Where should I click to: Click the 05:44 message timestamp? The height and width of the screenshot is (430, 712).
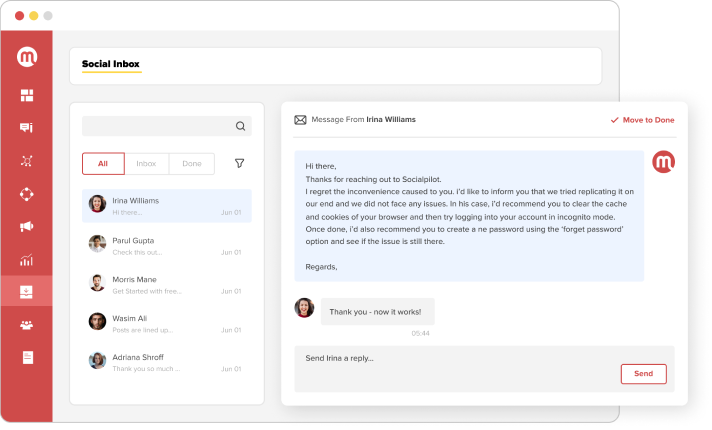[420, 334]
